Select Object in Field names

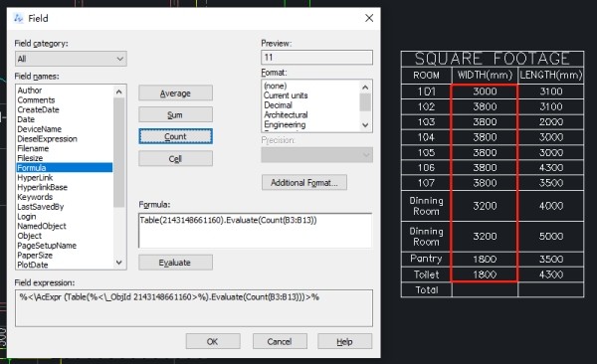click(29, 236)
